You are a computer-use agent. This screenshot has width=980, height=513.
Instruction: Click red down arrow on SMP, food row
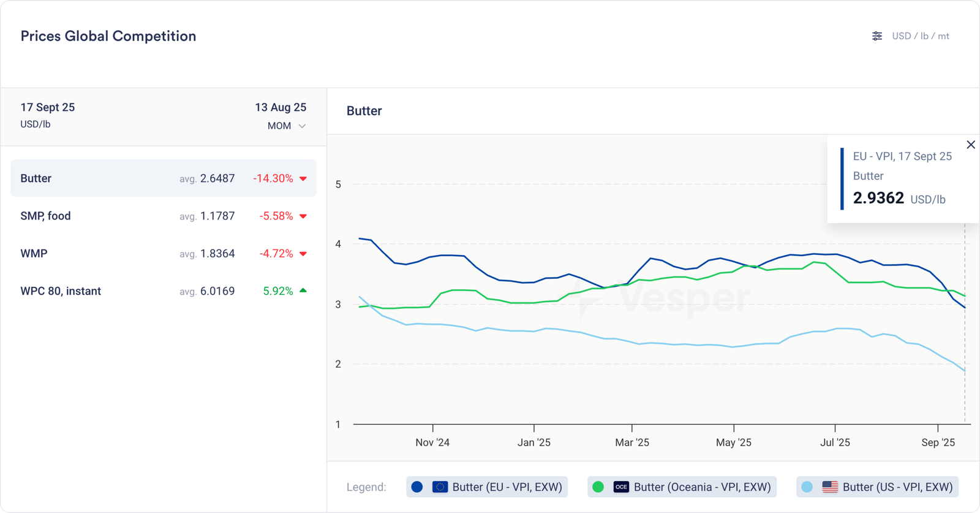pos(303,216)
